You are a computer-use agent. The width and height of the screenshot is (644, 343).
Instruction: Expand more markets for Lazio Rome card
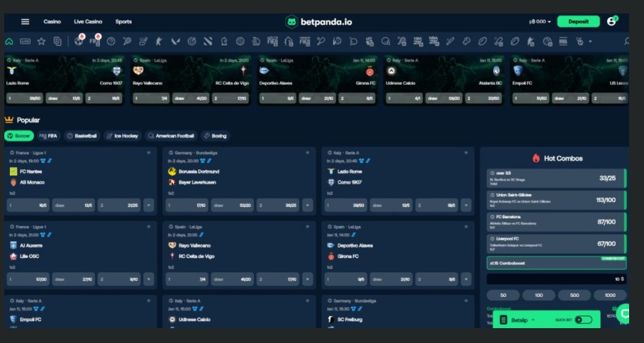466,205
